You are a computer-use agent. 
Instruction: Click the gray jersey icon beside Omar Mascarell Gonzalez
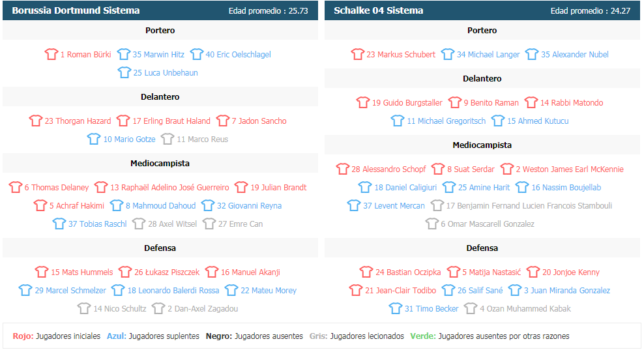pyautogui.click(x=432, y=224)
